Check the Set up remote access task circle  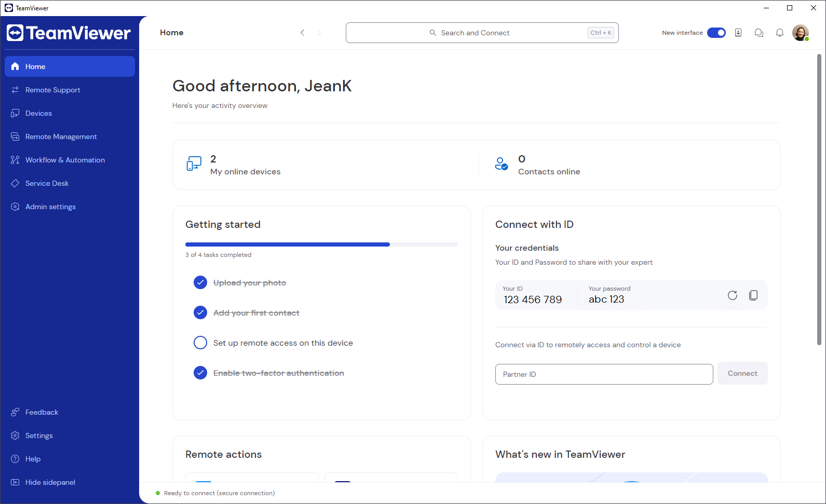pos(200,343)
